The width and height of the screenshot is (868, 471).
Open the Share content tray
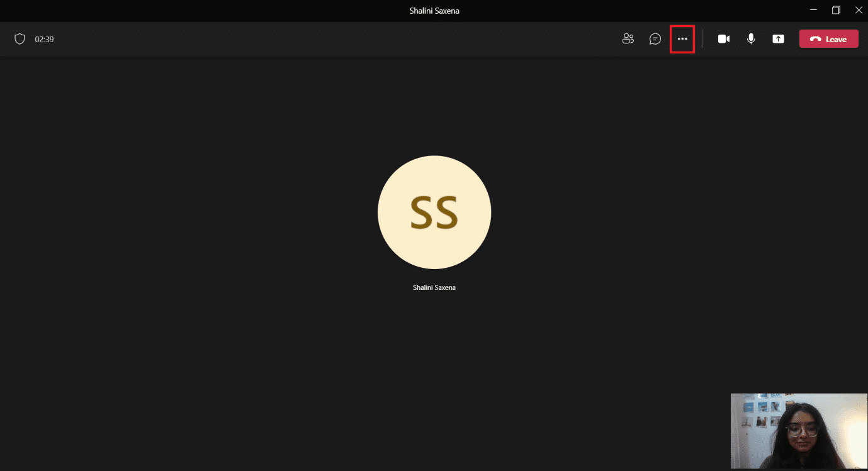click(x=778, y=39)
